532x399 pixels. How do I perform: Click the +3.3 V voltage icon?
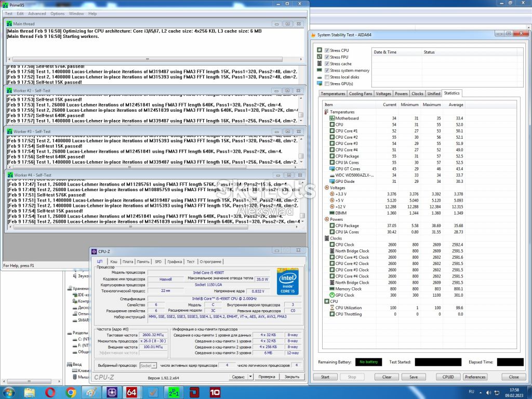332,194
